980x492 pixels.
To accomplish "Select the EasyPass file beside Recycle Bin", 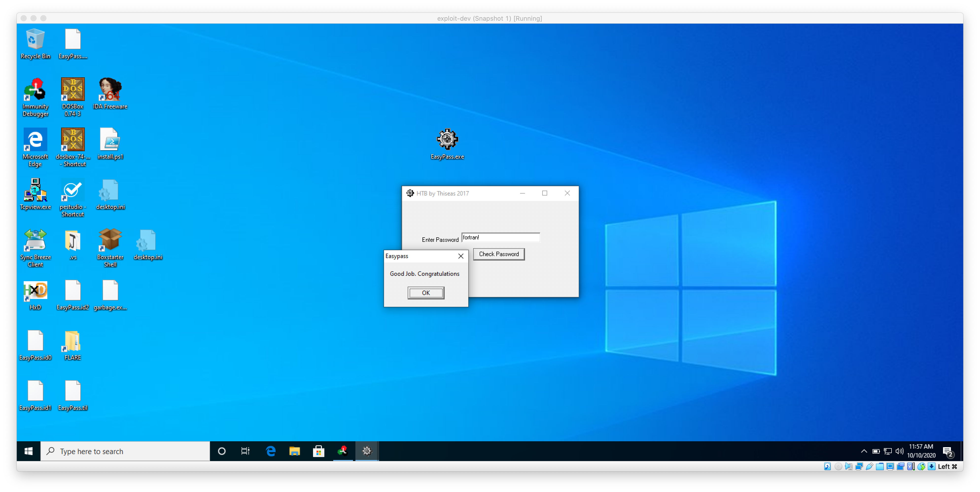I will click(x=73, y=44).
